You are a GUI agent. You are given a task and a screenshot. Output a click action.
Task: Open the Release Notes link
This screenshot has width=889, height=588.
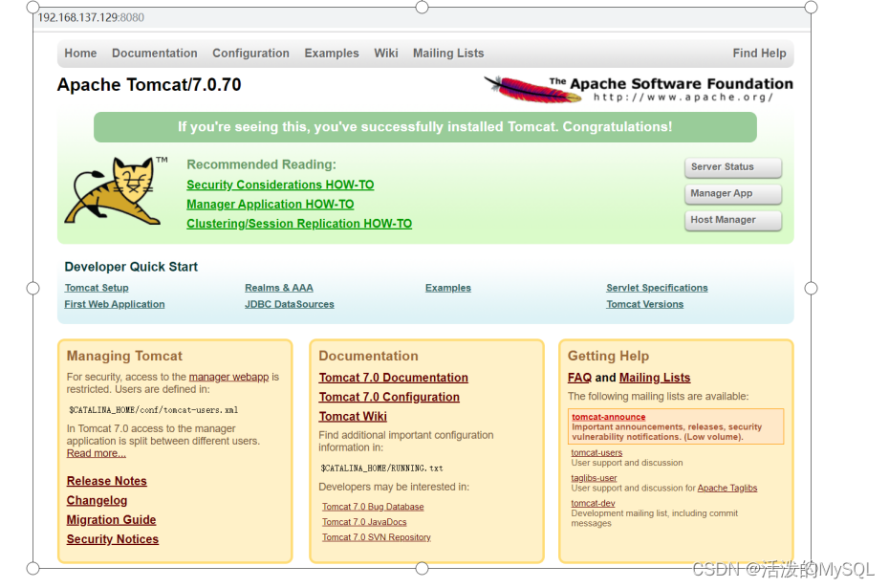[107, 481]
